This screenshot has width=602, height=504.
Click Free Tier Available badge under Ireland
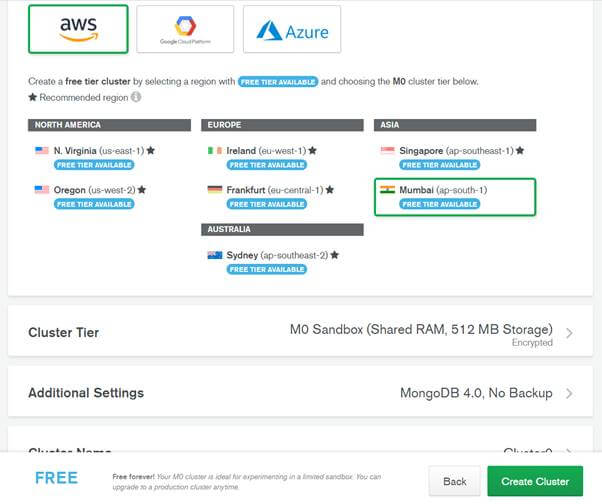point(267,165)
